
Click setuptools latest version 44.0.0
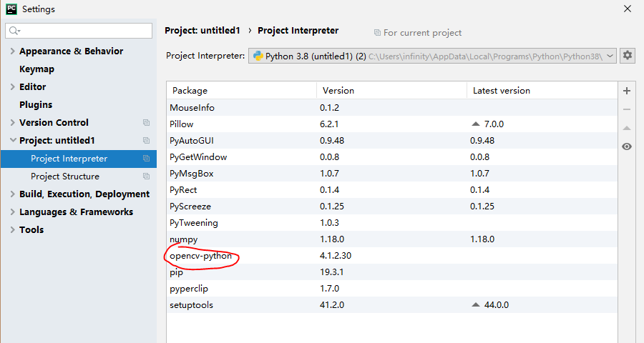click(x=496, y=304)
